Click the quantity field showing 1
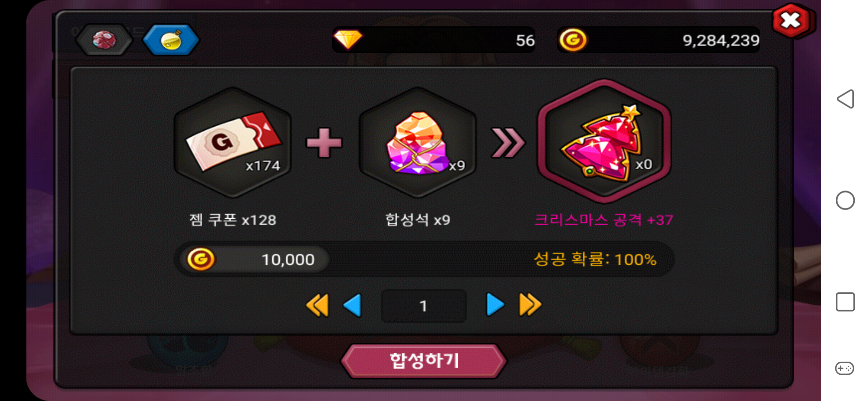Image resolution: width=868 pixels, height=401 pixels. [x=424, y=306]
